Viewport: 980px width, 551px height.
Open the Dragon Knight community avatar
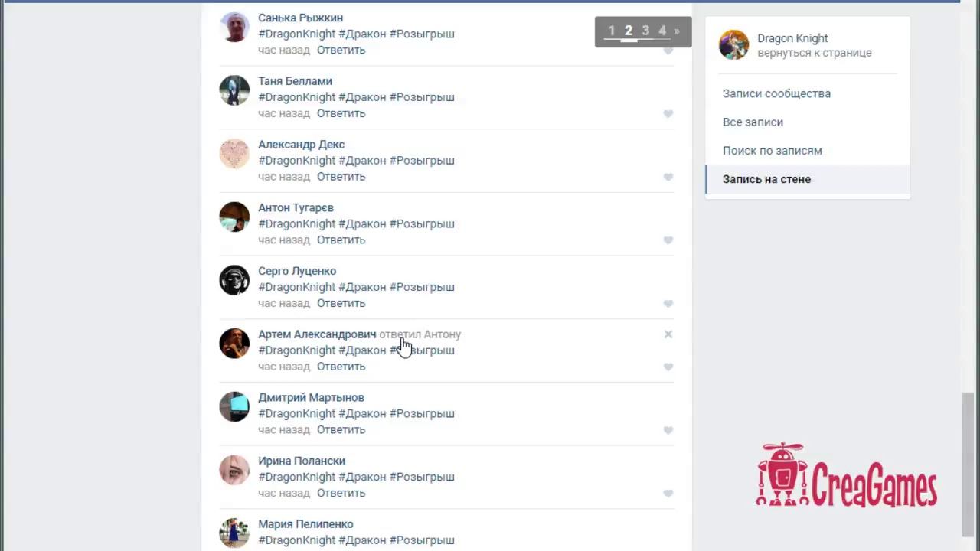click(x=733, y=45)
